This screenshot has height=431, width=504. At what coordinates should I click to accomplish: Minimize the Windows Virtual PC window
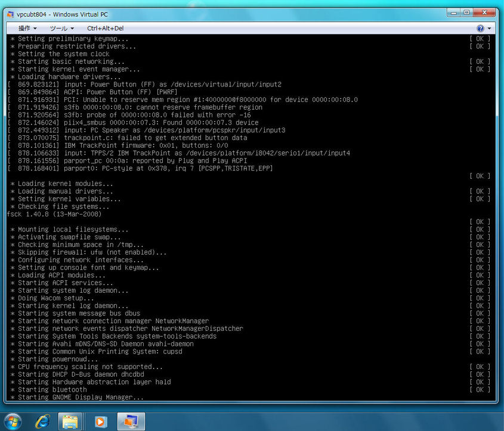click(453, 13)
